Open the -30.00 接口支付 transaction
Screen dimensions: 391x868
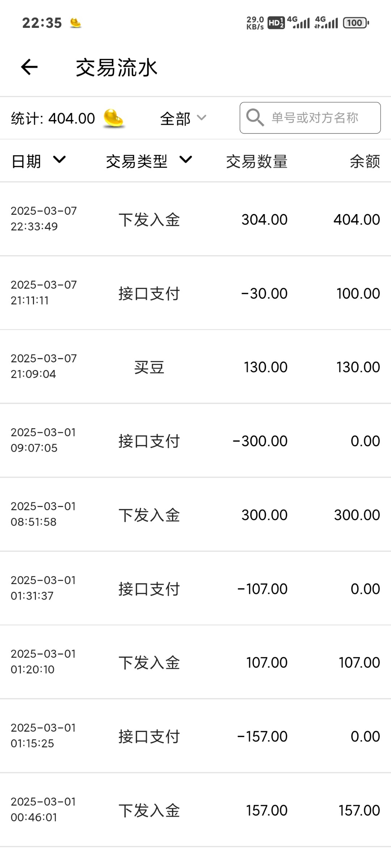tap(195, 293)
